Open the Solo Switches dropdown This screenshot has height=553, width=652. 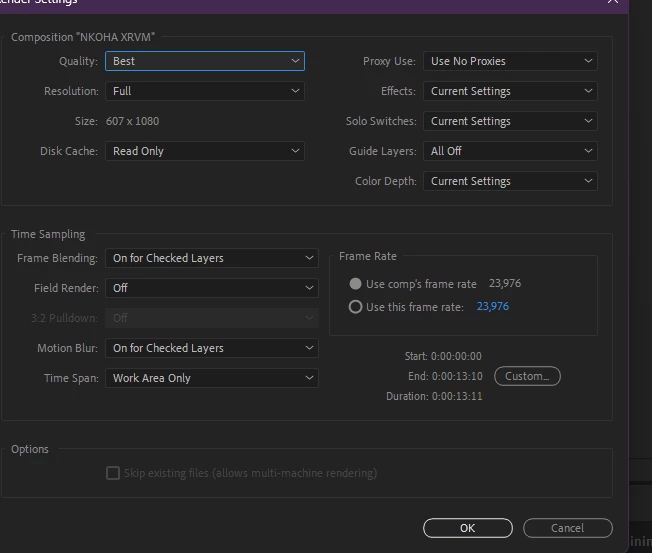pos(510,121)
